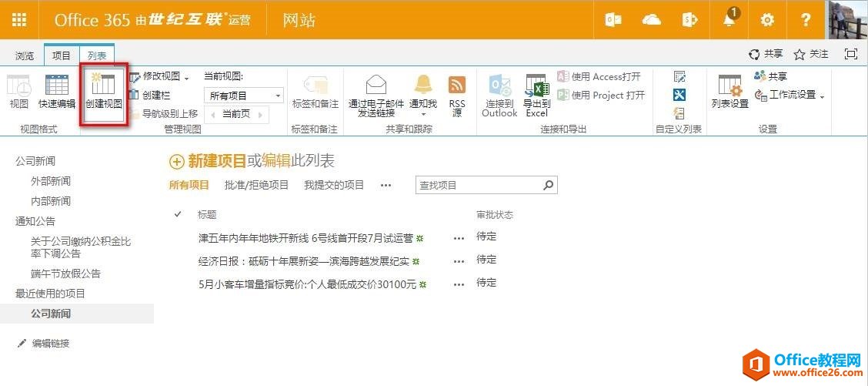Click 编辑链接 with pencil icon
Viewport: 868px width, 386px height.
(x=44, y=344)
